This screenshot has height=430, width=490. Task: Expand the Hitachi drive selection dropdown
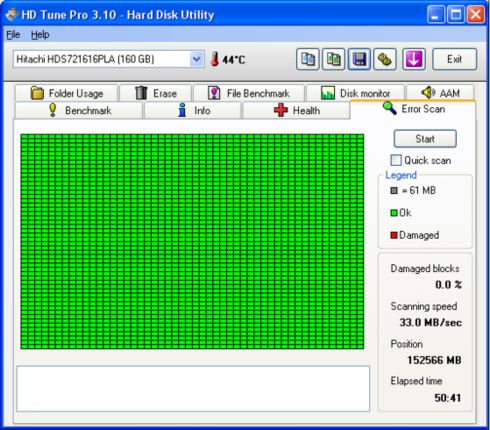197,59
